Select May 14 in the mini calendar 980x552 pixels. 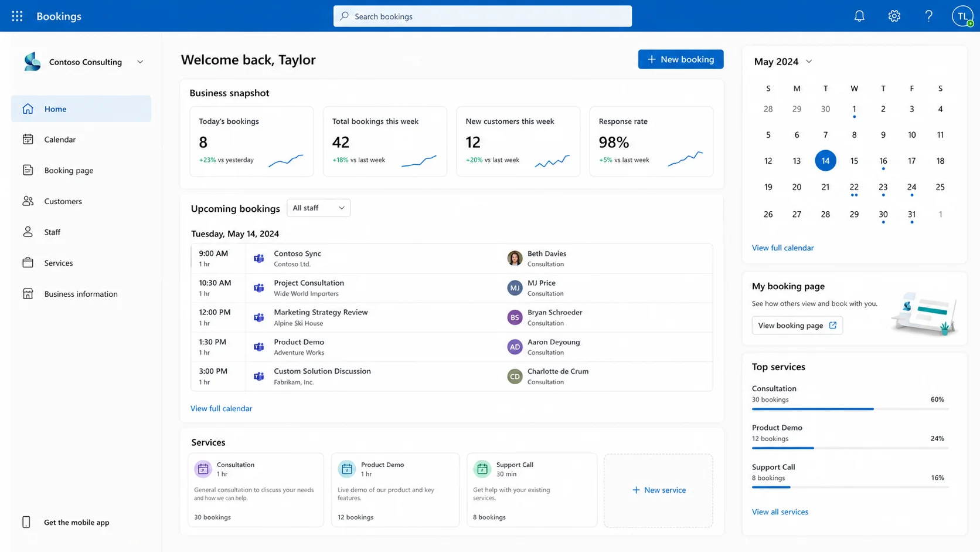click(x=825, y=160)
